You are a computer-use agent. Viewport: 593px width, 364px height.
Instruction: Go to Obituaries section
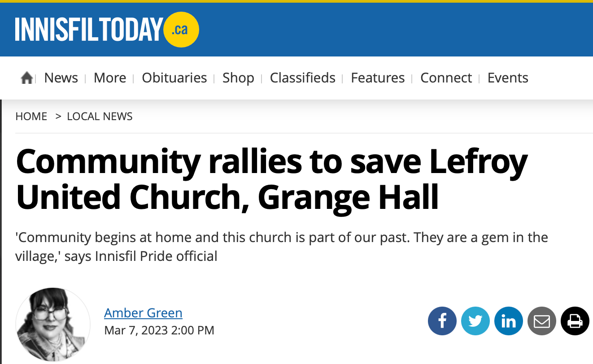174,78
